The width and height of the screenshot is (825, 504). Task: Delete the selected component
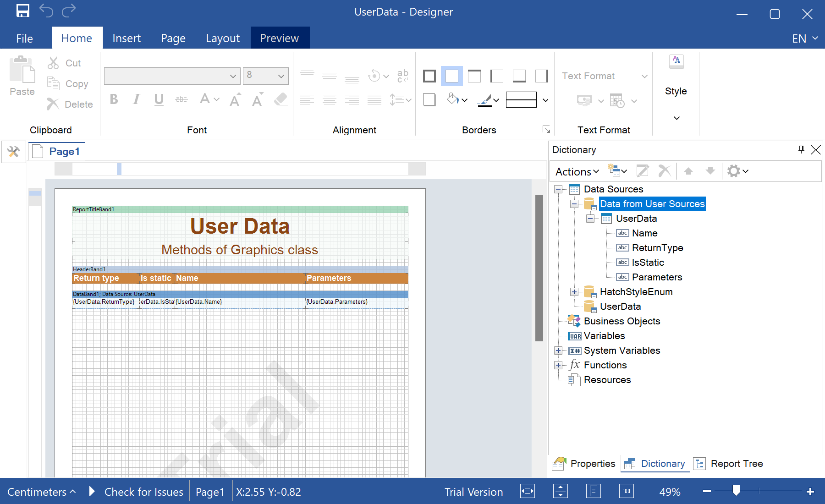coord(70,104)
